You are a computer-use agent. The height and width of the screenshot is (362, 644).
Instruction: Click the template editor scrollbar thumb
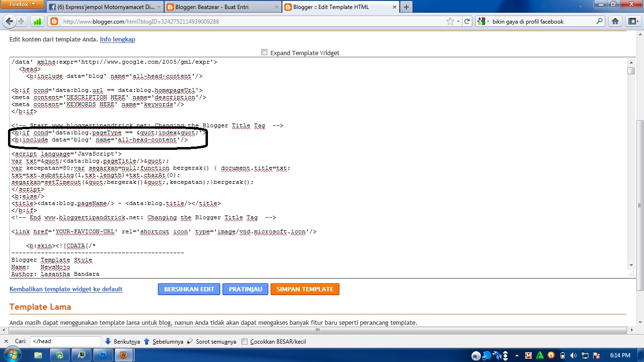coord(631,71)
